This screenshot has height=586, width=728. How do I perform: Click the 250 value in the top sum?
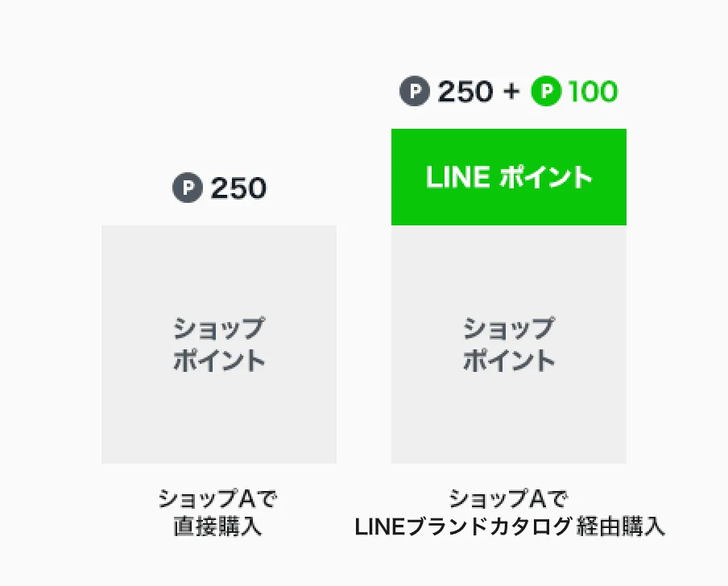pyautogui.click(x=465, y=92)
